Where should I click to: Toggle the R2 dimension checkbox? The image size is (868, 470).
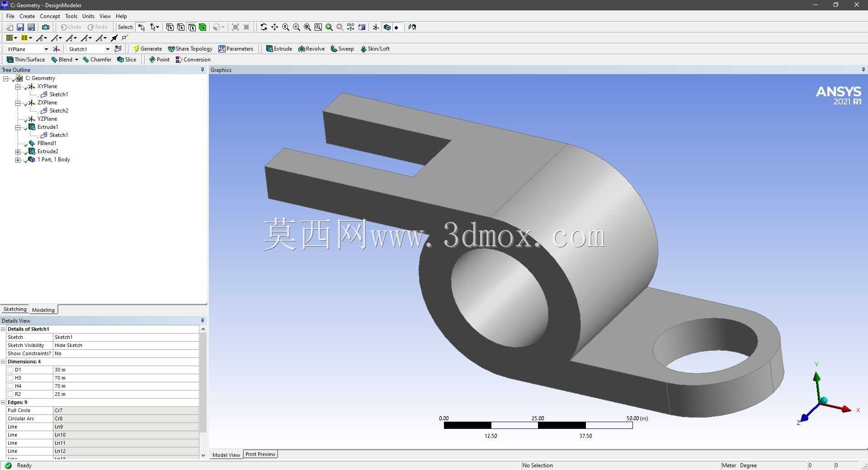tap(10, 394)
